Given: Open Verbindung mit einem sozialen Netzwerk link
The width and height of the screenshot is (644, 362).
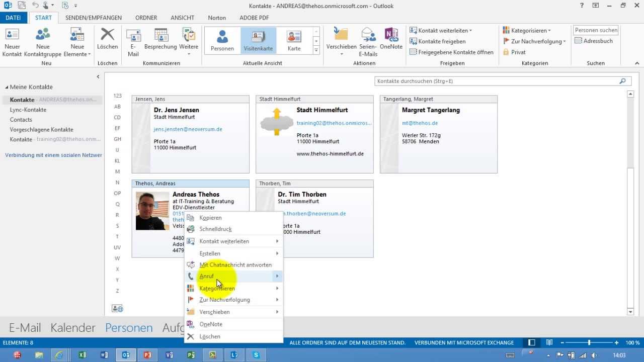Looking at the screenshot, I should pyautogui.click(x=53, y=155).
